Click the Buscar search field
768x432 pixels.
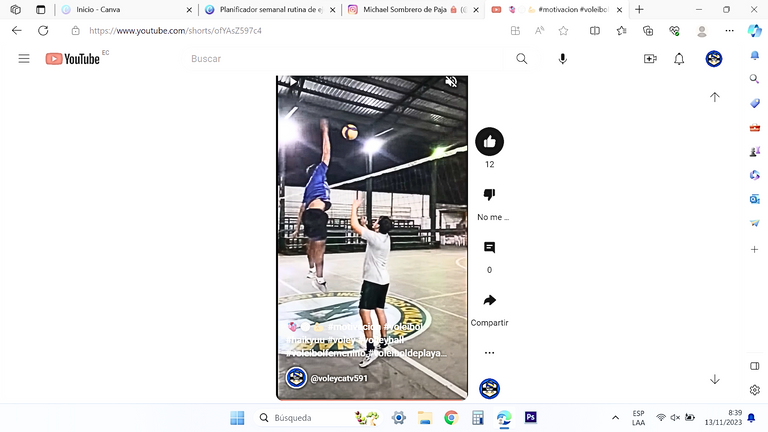coord(345,59)
